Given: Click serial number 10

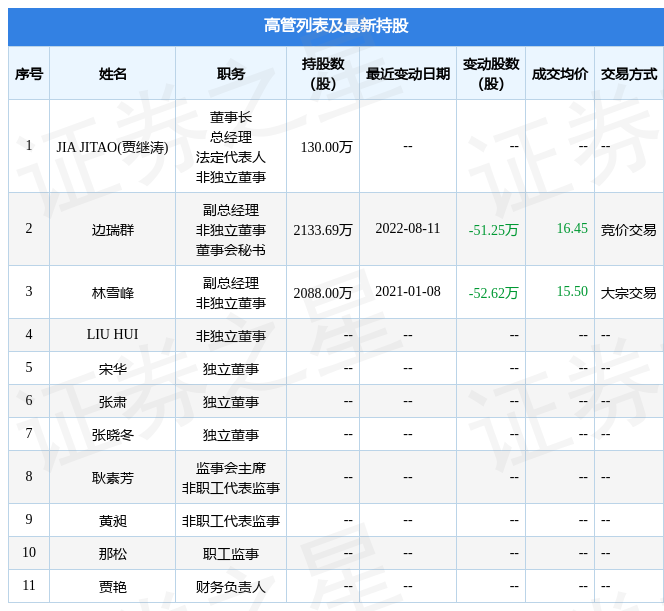Looking at the screenshot, I should click(29, 553).
